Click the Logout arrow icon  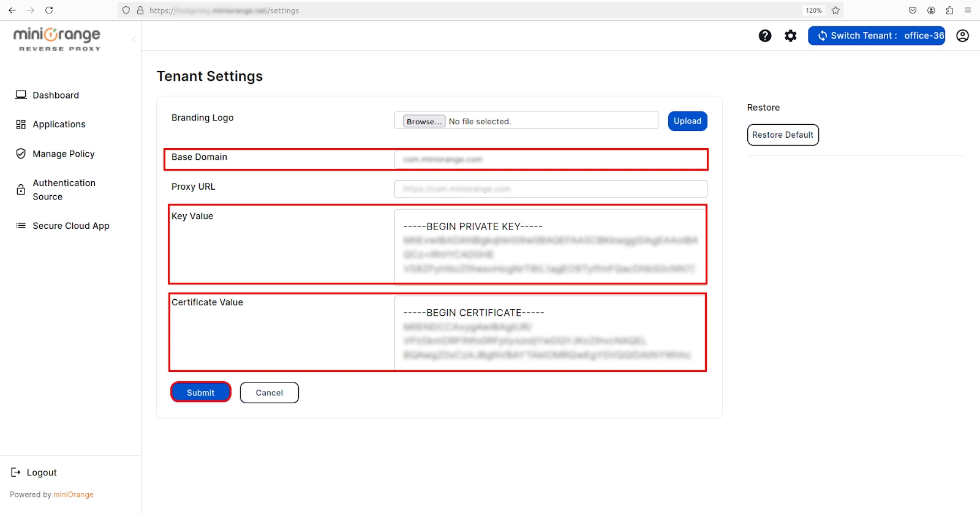[x=16, y=472]
